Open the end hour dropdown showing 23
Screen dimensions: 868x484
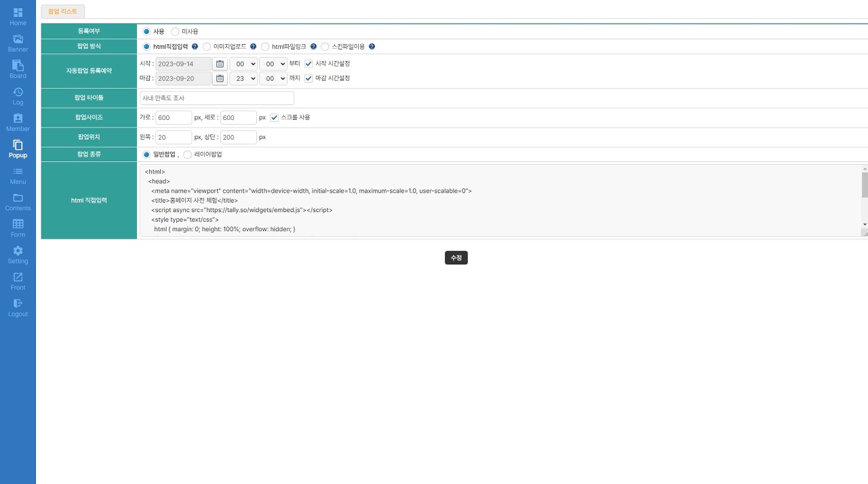(x=243, y=79)
